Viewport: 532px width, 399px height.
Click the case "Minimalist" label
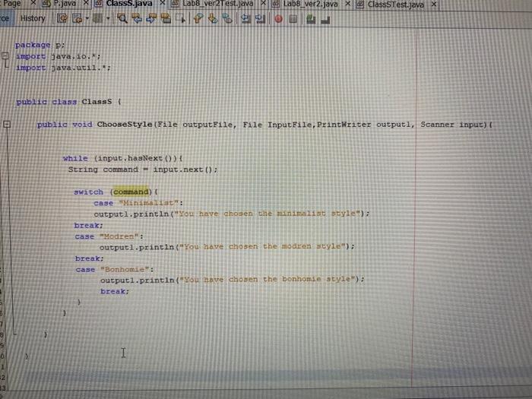(x=138, y=203)
